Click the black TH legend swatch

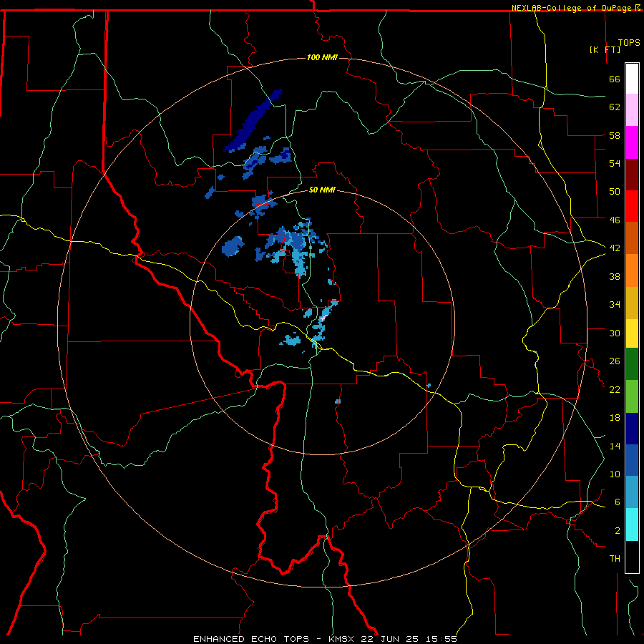click(x=632, y=557)
